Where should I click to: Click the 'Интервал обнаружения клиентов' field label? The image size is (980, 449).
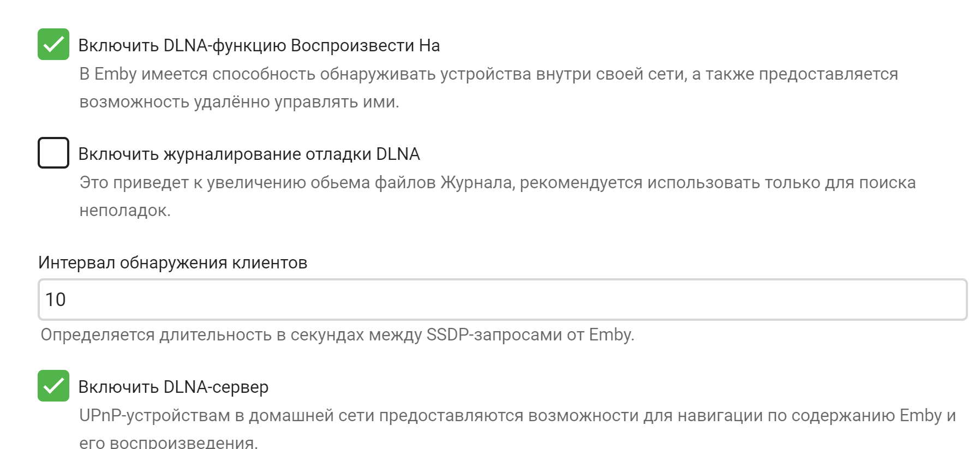click(172, 263)
